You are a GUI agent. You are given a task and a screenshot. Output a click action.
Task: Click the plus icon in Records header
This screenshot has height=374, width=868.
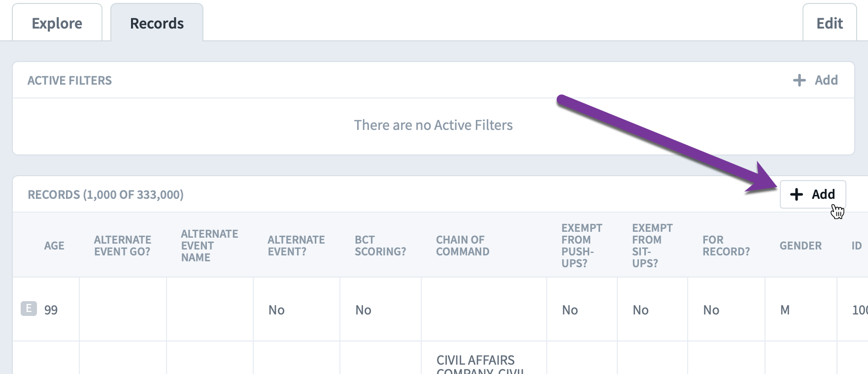tap(796, 194)
